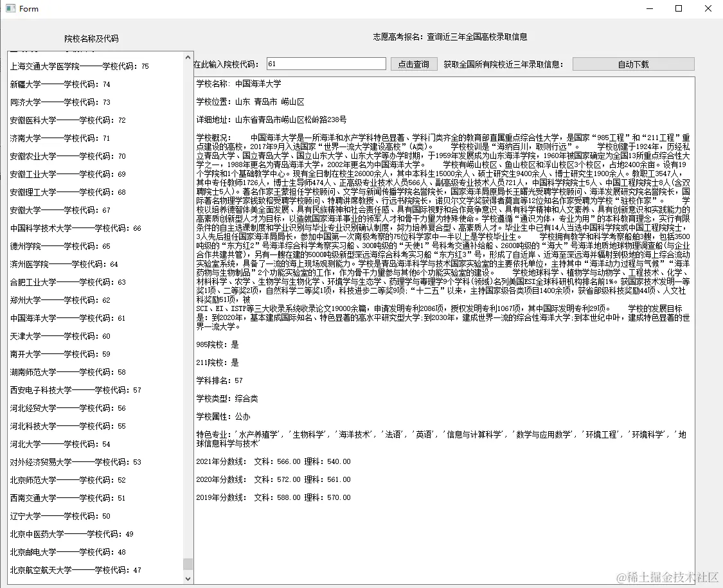This screenshot has width=723, height=588.
Task: Select 辽宁大学 code 50 row
Action: pos(60,516)
